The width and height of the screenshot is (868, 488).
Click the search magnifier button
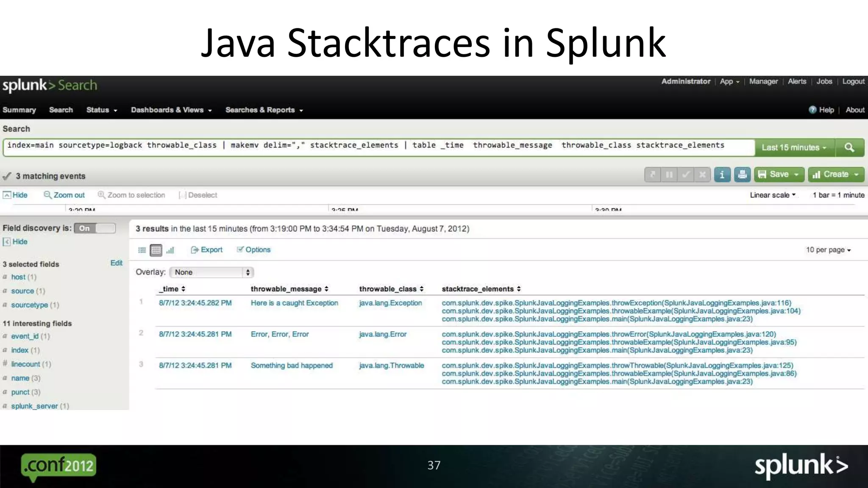pyautogui.click(x=849, y=147)
